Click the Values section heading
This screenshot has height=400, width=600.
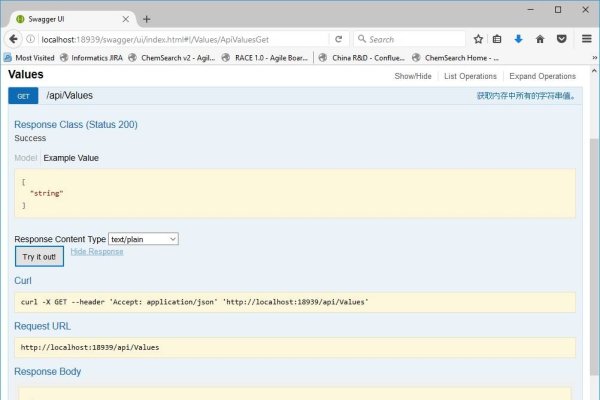coord(26,74)
